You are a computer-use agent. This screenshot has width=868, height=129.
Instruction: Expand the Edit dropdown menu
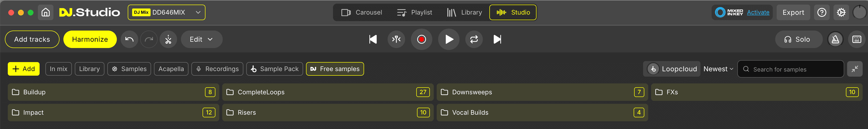202,40
